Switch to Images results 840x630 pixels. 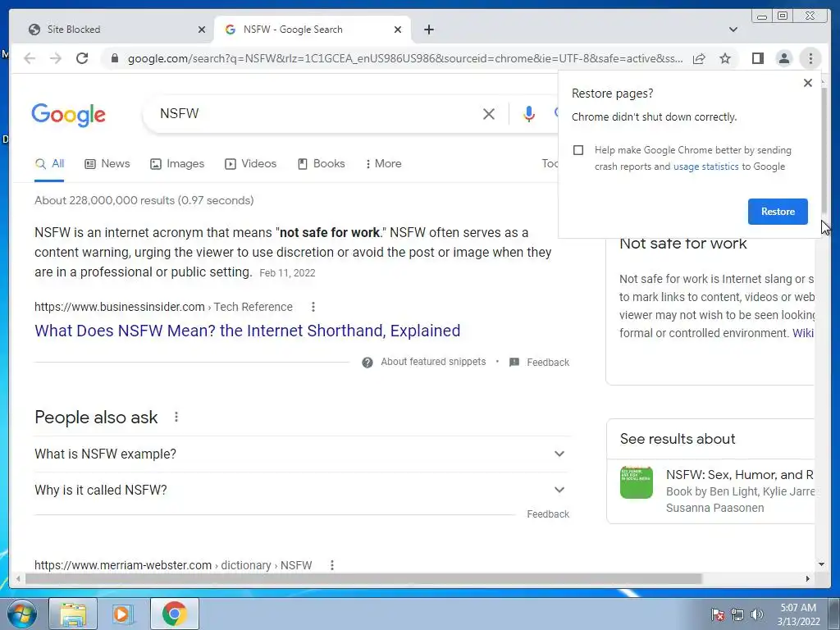click(177, 163)
